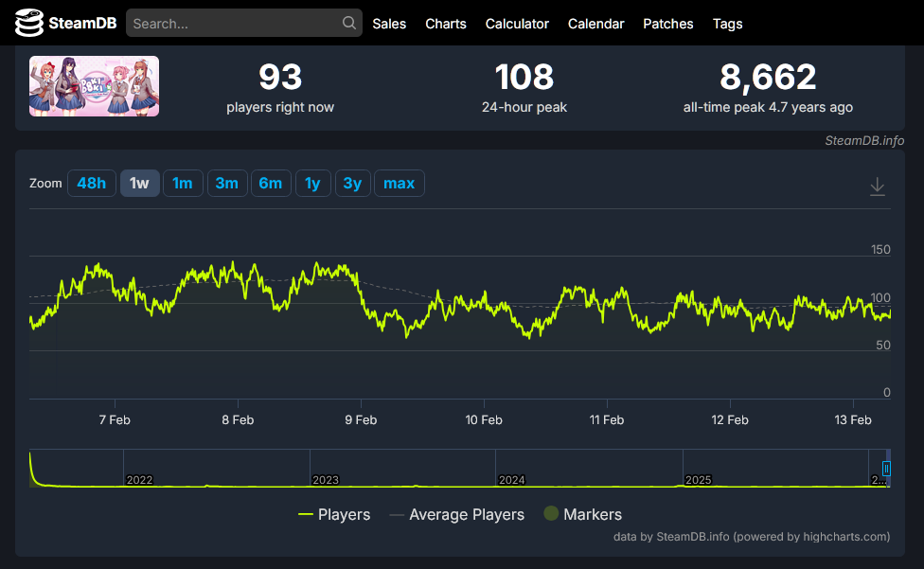Click the 10 Feb axis label
Image resolution: width=924 pixels, height=569 pixels.
484,420
